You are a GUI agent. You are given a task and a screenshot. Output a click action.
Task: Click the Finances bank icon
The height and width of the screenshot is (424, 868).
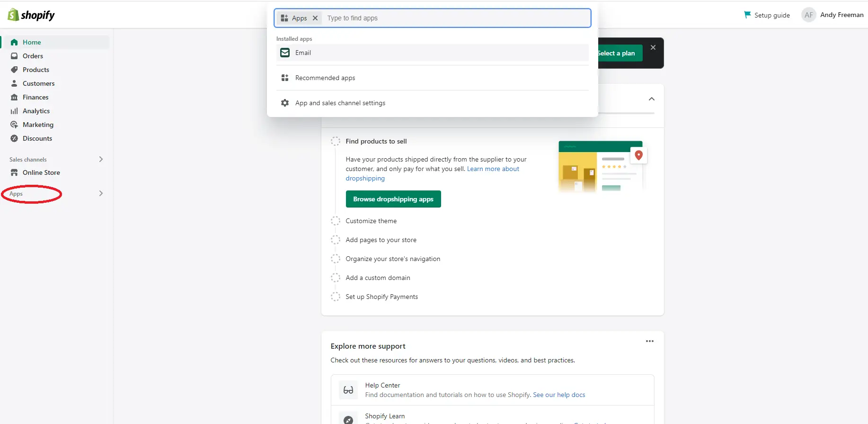click(x=14, y=97)
